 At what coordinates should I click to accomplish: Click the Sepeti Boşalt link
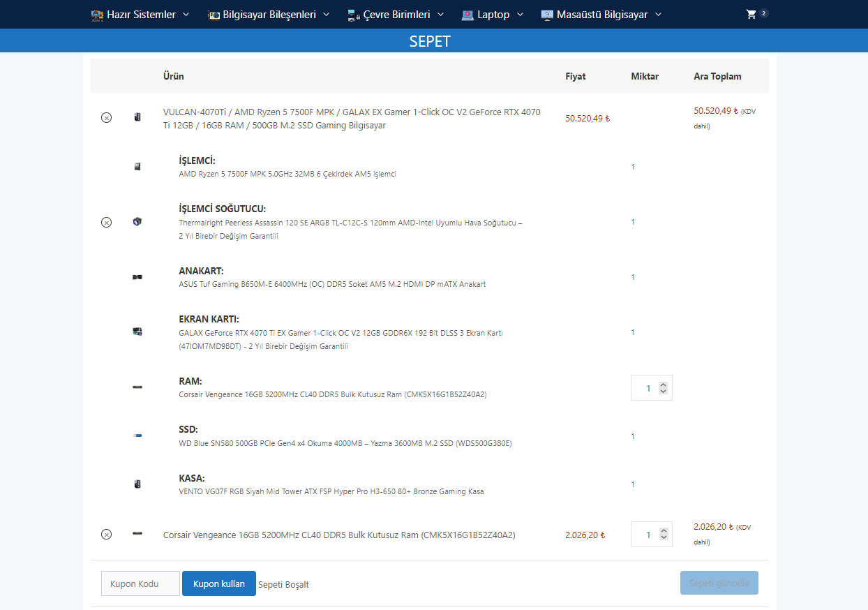click(283, 584)
